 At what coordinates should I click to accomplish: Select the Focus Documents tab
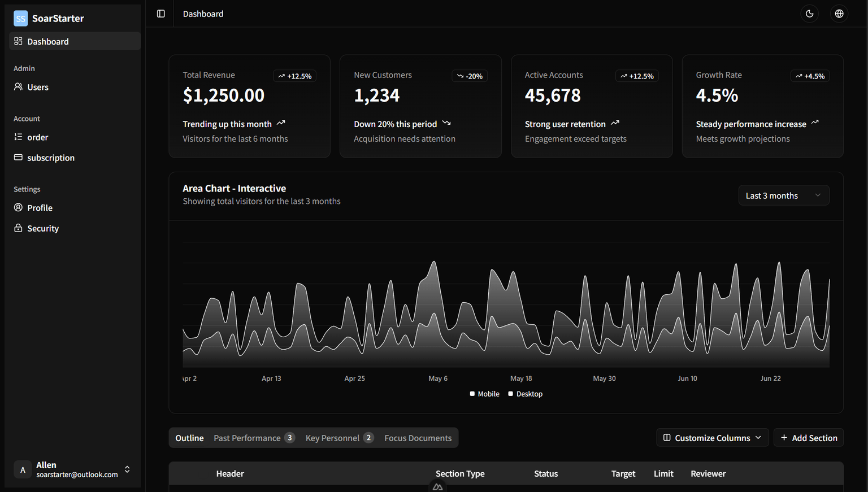click(x=418, y=438)
